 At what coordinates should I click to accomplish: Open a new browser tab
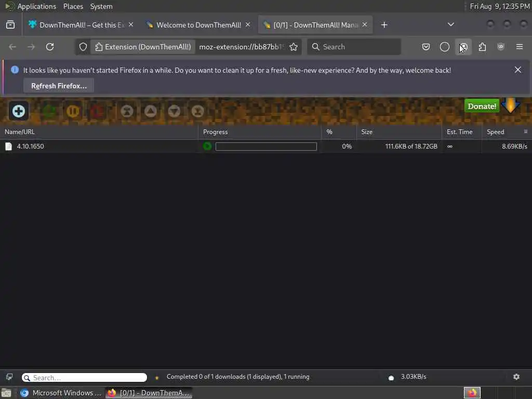(x=384, y=25)
